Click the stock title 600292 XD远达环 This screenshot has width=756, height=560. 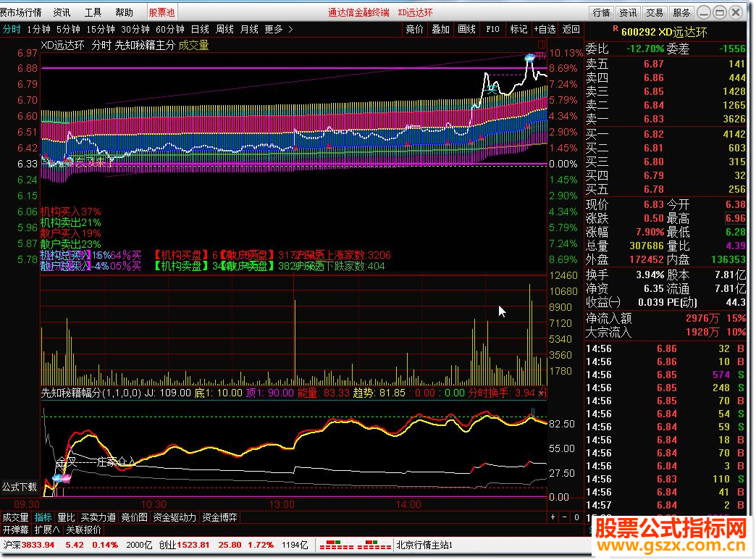pyautogui.click(x=664, y=33)
